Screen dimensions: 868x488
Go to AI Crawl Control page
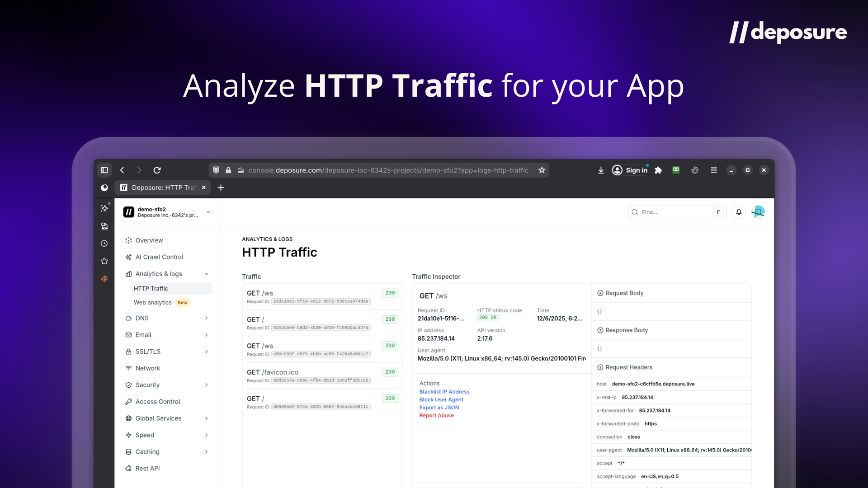pyautogui.click(x=159, y=257)
